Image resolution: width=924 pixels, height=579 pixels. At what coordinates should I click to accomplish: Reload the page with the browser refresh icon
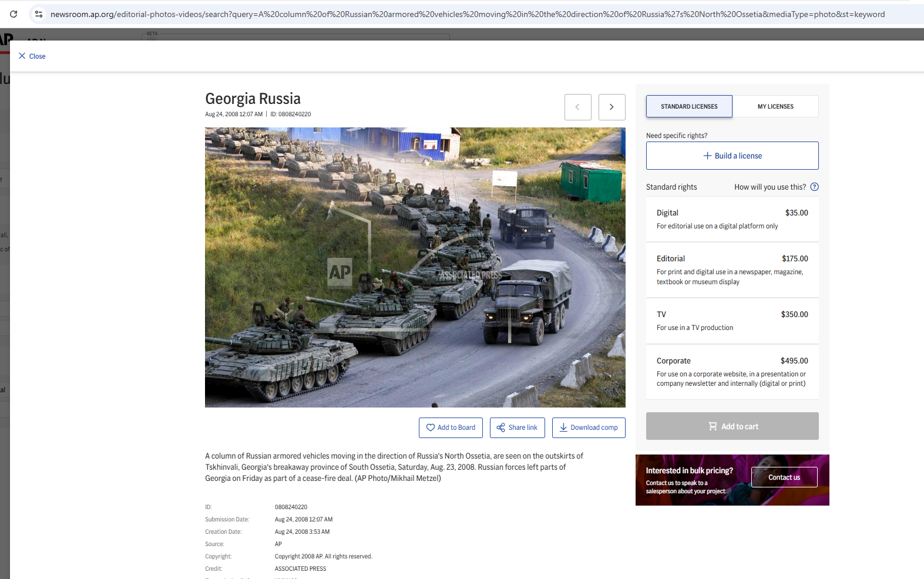click(14, 14)
